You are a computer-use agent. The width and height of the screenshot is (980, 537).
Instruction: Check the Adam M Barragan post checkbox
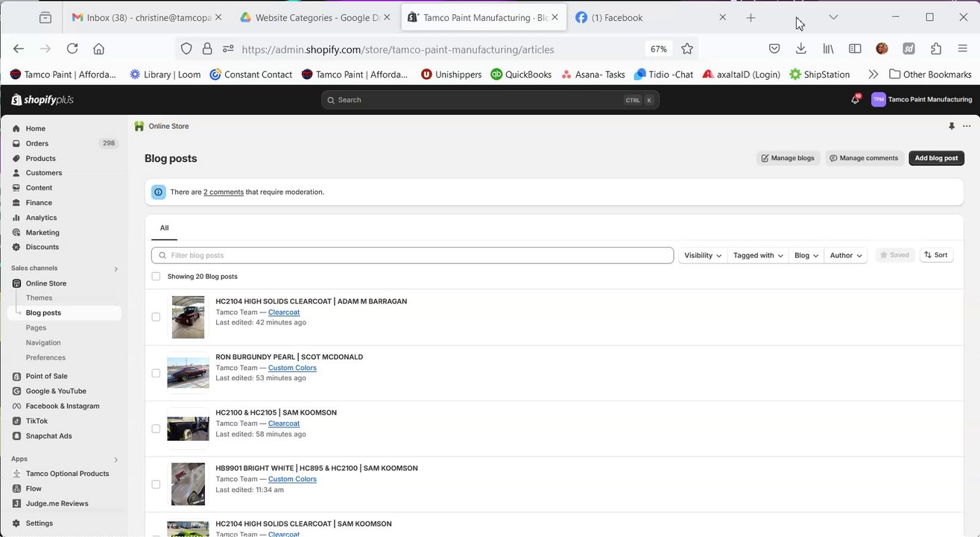(x=156, y=317)
